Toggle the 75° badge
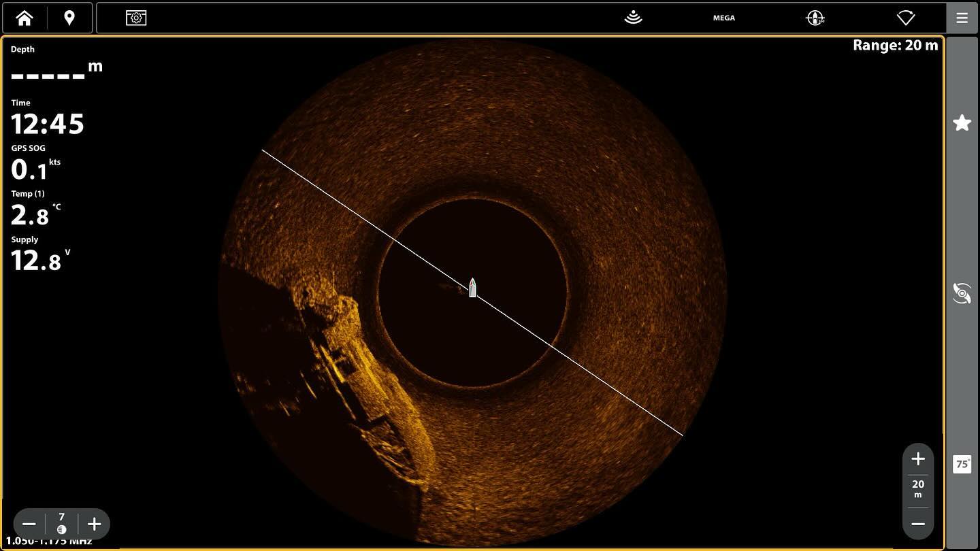 (x=962, y=465)
